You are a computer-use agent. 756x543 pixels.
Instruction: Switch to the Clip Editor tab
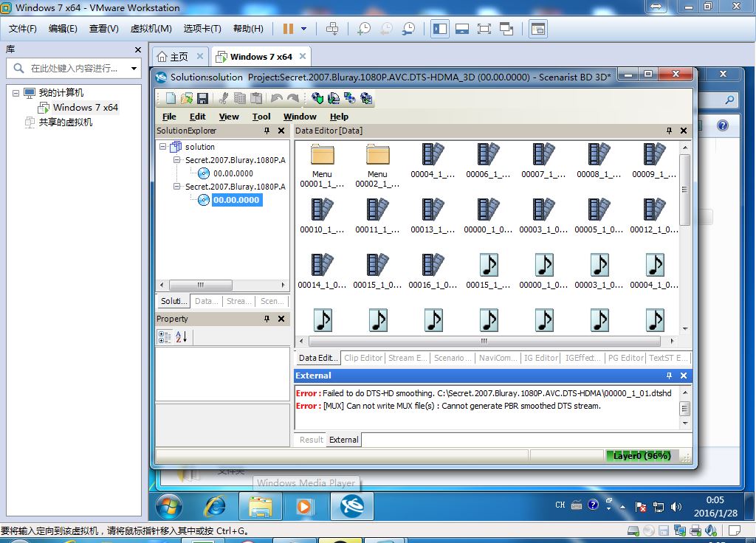click(x=363, y=358)
